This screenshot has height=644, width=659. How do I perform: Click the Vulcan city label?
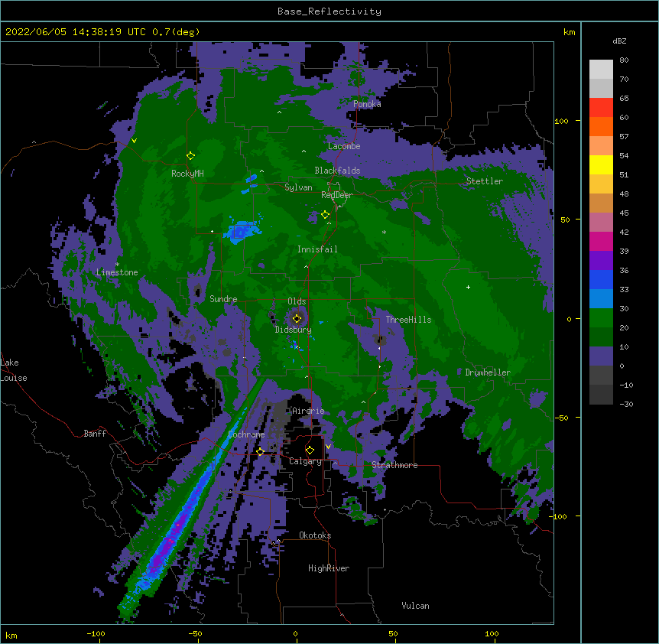[x=415, y=606]
